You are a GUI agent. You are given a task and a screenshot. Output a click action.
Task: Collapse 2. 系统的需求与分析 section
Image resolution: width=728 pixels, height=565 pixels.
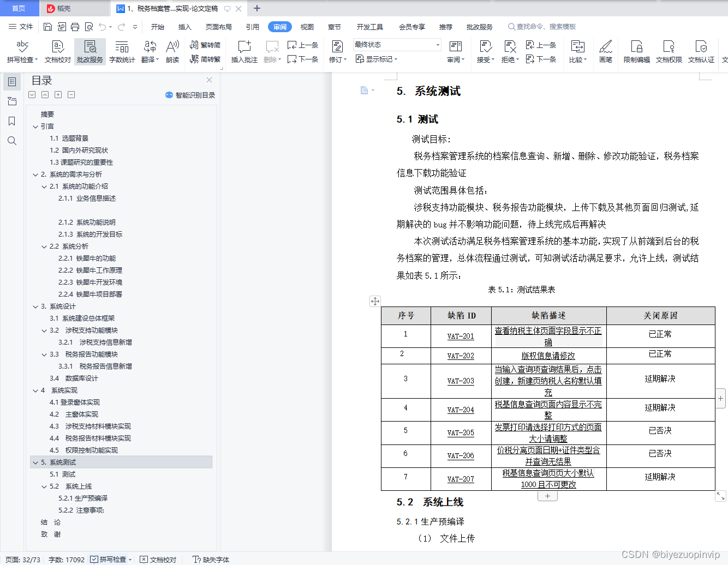[35, 175]
